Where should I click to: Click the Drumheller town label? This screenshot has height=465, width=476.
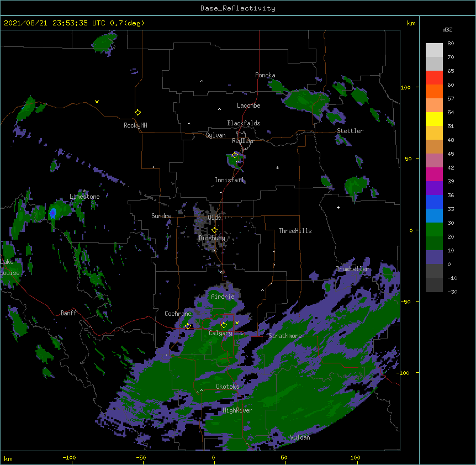tap(352, 269)
